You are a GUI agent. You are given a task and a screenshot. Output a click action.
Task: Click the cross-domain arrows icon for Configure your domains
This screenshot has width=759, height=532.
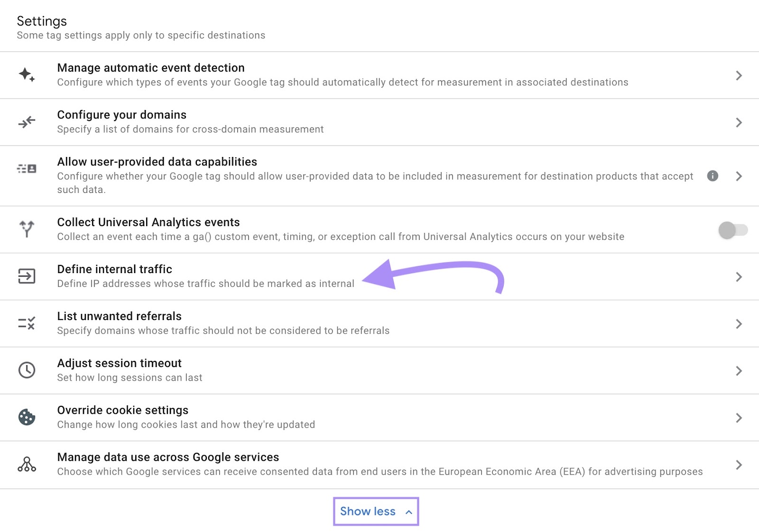[x=26, y=121]
